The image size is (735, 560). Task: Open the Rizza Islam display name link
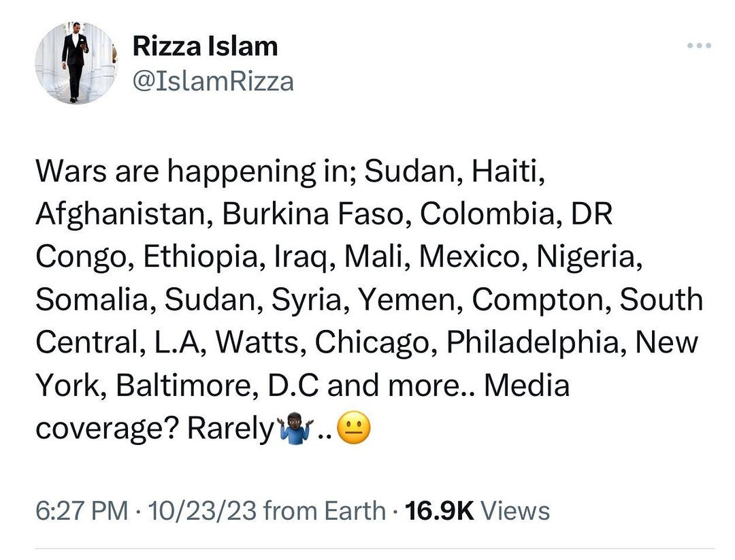(205, 46)
